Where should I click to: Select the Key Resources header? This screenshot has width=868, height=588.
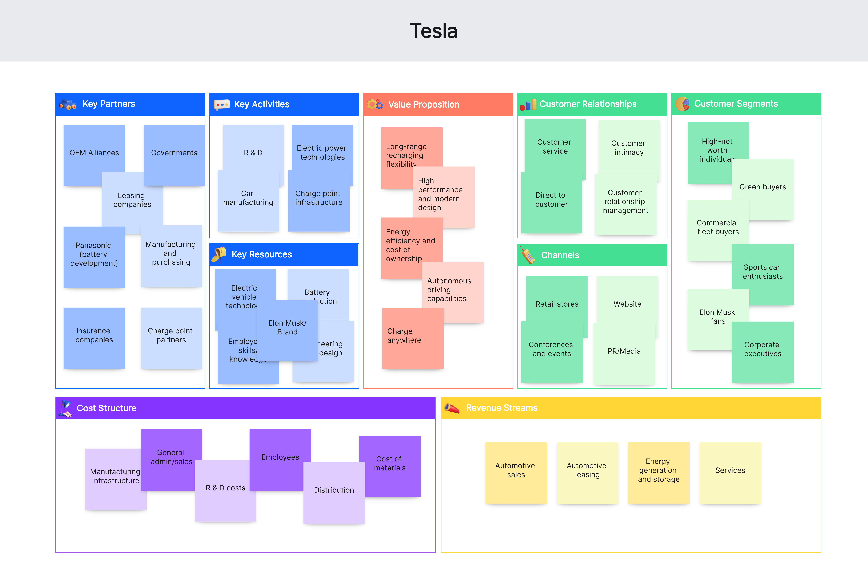284,255
